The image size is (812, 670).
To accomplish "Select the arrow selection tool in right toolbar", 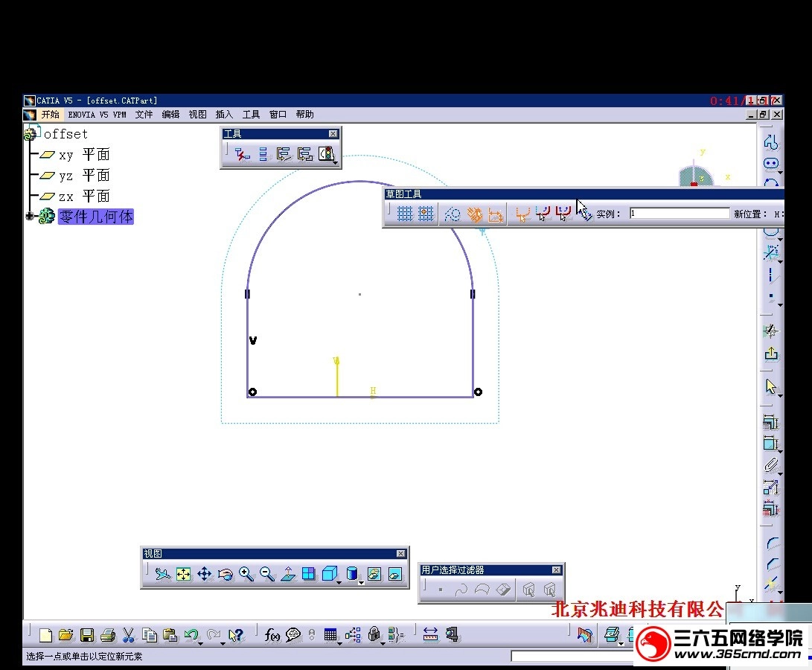I will point(772,386).
